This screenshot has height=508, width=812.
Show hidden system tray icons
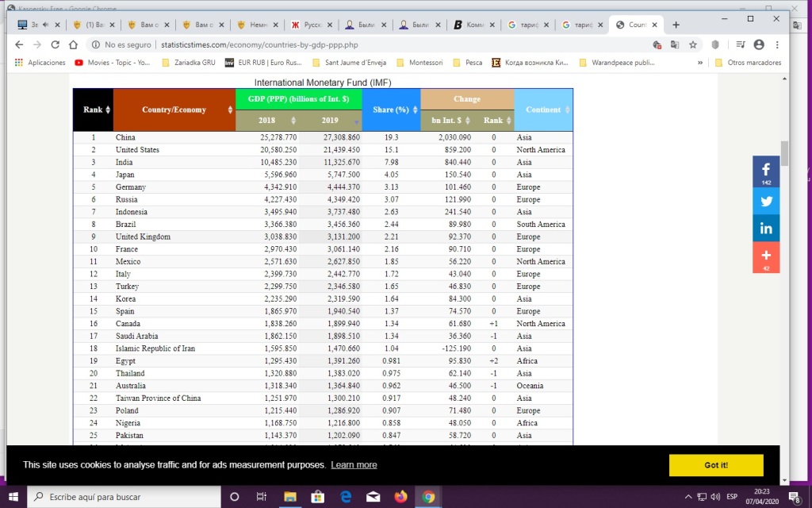point(688,497)
